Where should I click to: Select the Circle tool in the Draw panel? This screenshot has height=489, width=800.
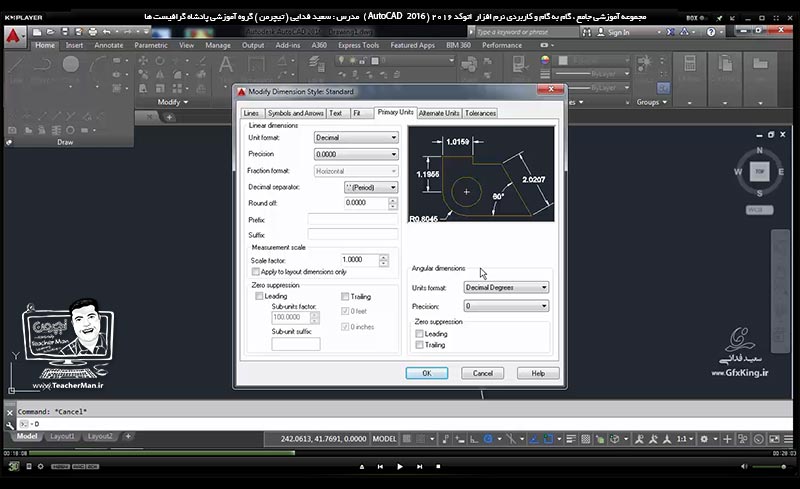click(71, 64)
